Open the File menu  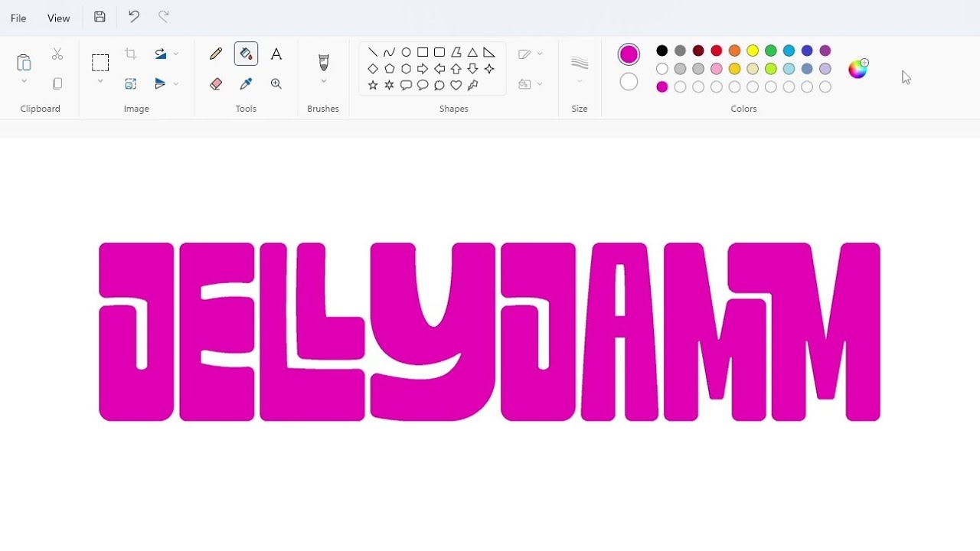click(x=18, y=18)
